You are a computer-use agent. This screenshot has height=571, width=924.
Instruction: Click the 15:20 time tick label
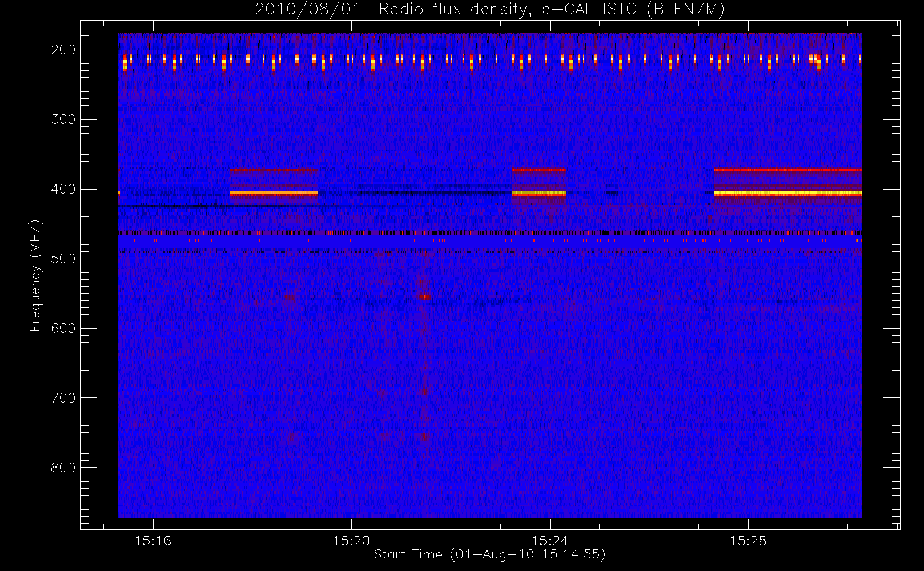click(x=352, y=541)
